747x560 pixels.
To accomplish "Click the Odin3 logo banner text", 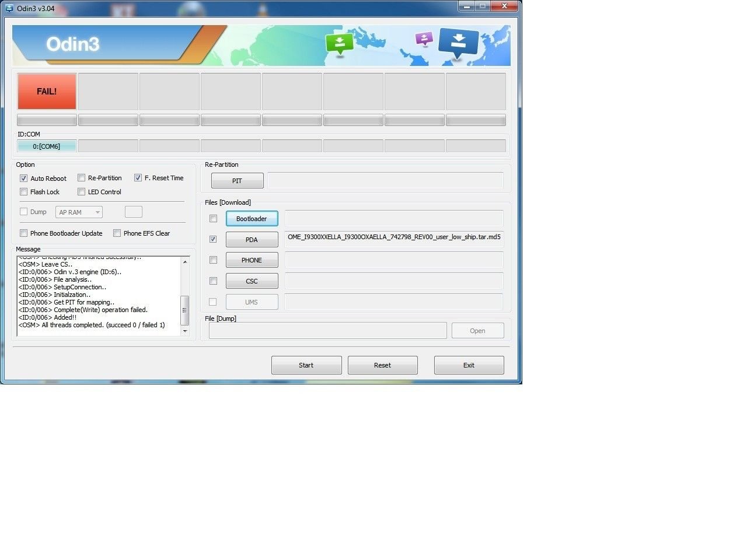I will click(x=73, y=44).
